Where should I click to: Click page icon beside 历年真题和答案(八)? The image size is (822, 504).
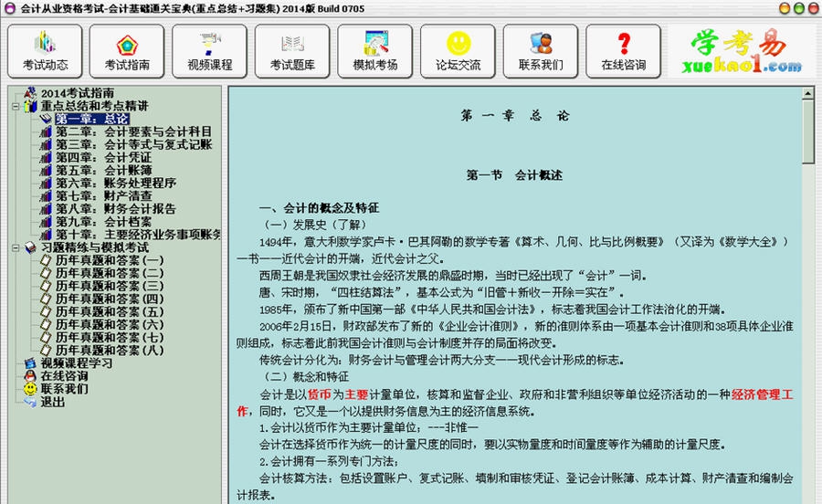click(x=47, y=350)
